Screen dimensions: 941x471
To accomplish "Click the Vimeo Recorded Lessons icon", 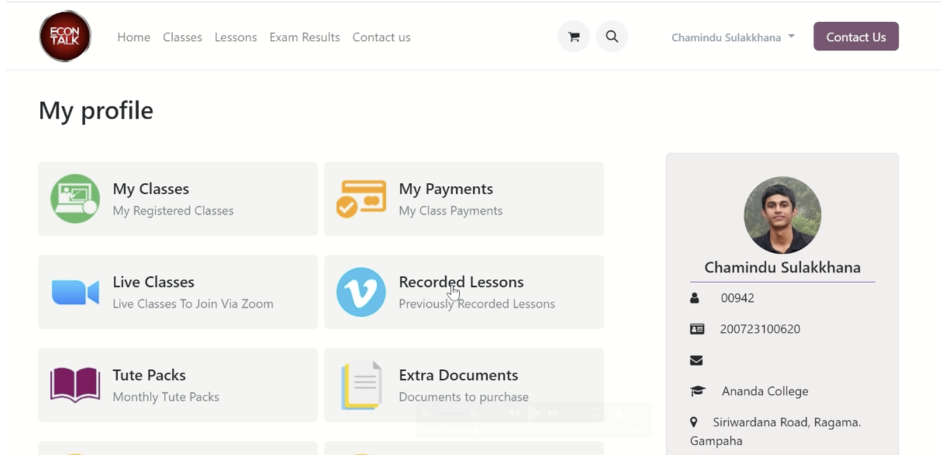I will pyautogui.click(x=361, y=292).
